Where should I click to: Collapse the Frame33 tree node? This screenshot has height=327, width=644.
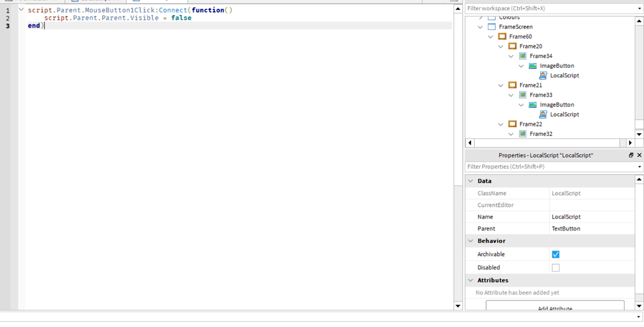pyautogui.click(x=511, y=95)
